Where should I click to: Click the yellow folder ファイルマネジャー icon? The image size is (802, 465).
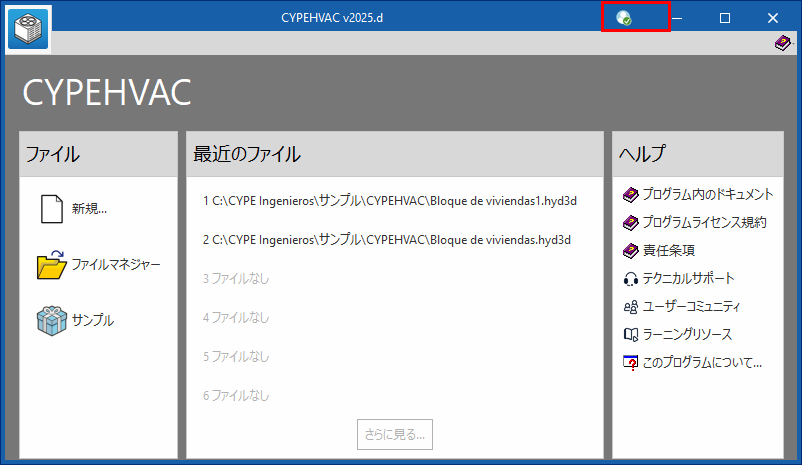pyautogui.click(x=52, y=264)
